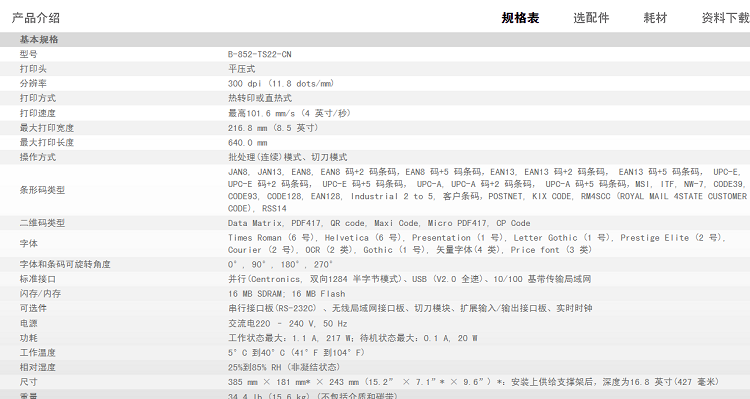Select the 产品介绍 heading
750x399 pixels.
36,18
